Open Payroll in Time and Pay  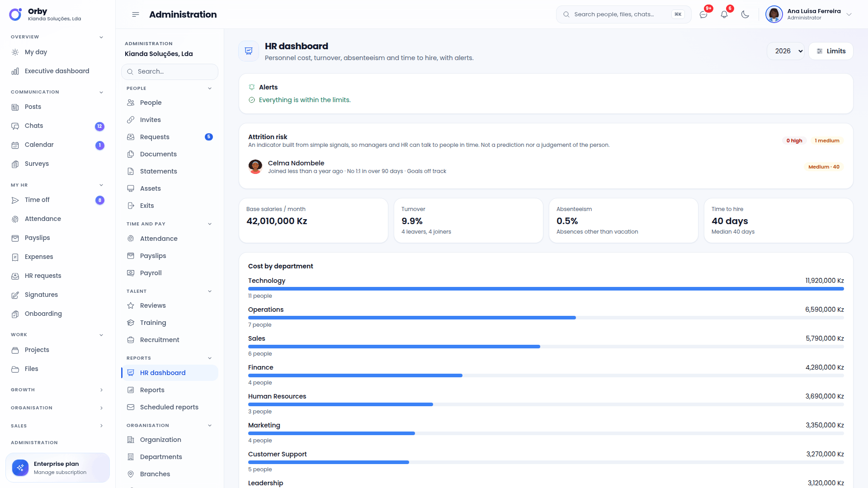pos(170,273)
